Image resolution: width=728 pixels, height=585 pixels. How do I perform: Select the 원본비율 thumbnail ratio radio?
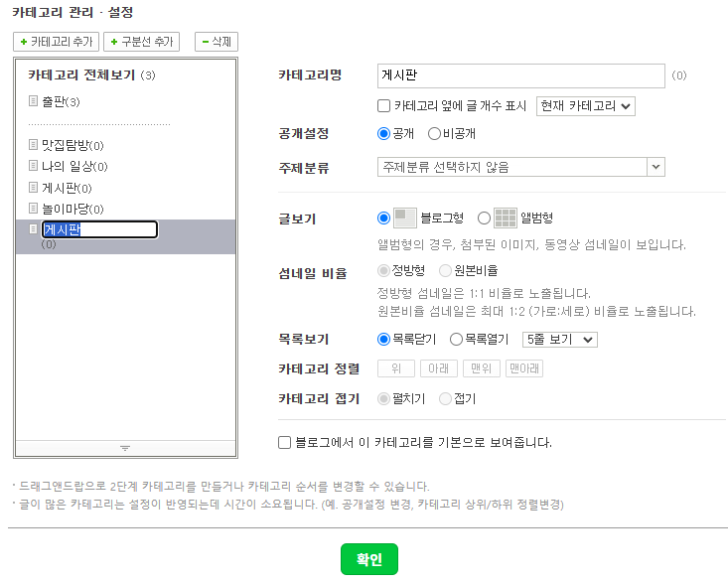445,270
